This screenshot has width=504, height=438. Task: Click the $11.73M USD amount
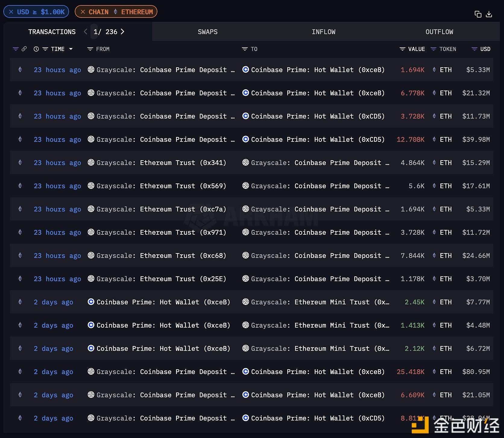(x=476, y=116)
